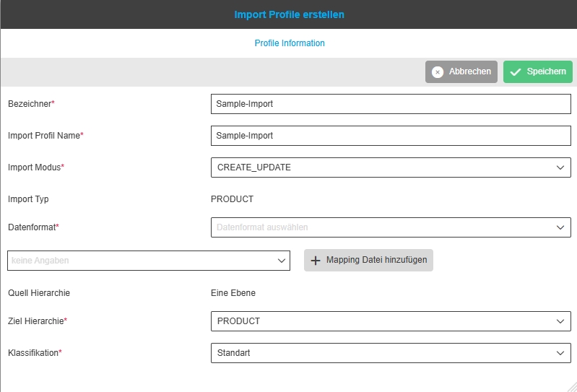Screen dimensions: 577x392
Task: Open the 'keine Angaben' mapping dropdown
Action: 148,261
